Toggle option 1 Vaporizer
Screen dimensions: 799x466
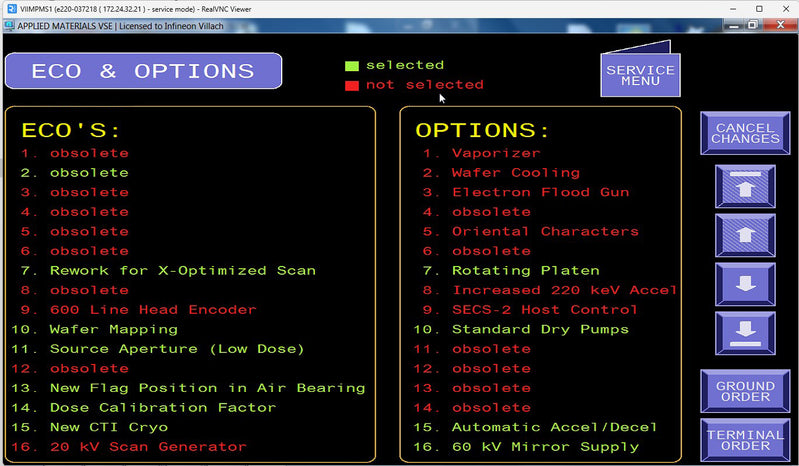481,153
